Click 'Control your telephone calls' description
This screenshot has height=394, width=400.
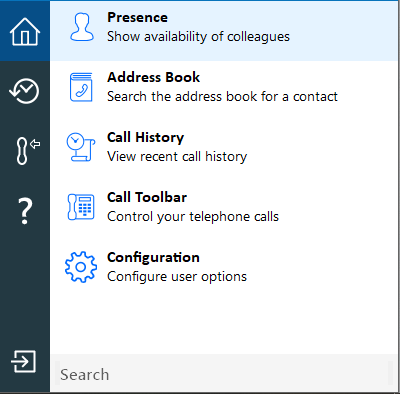(x=193, y=217)
